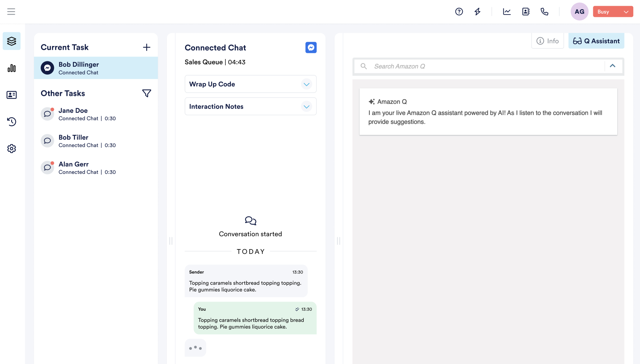This screenshot has height=364, width=640.
Task: Add a new task with plus icon
Action: 146,47
